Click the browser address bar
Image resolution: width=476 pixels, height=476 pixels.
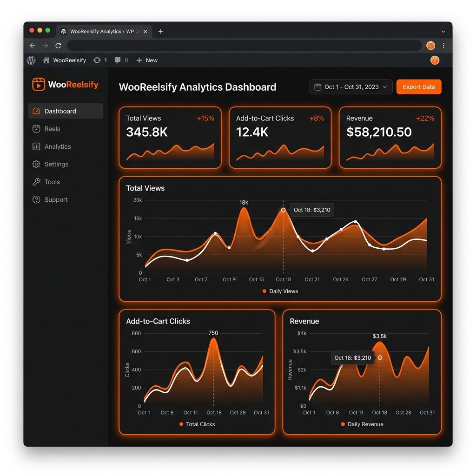click(245, 46)
